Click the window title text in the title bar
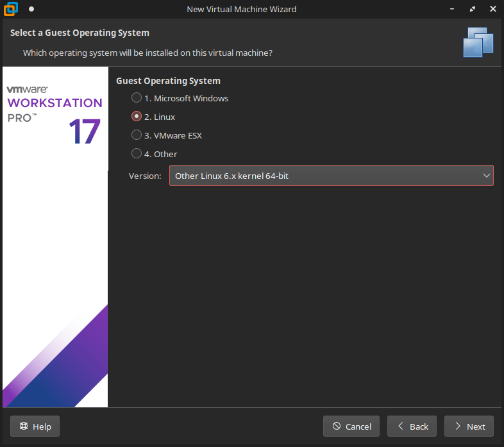This screenshot has width=504, height=447. [x=241, y=10]
